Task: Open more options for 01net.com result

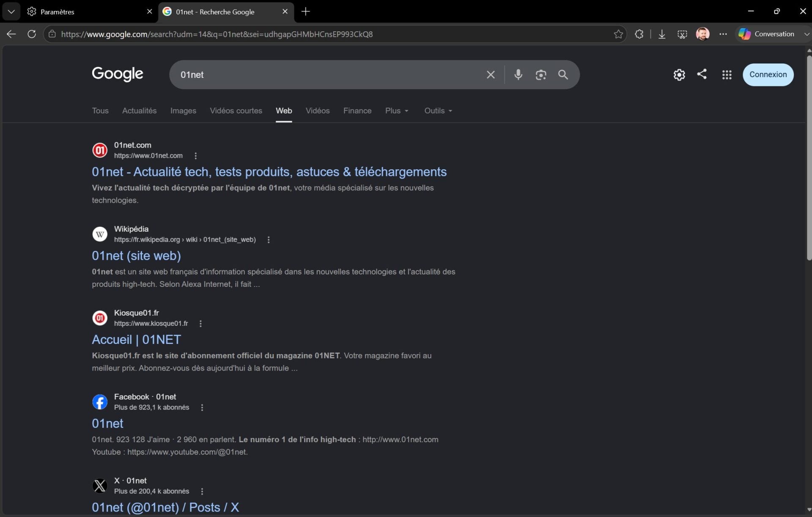Action: pyautogui.click(x=195, y=156)
